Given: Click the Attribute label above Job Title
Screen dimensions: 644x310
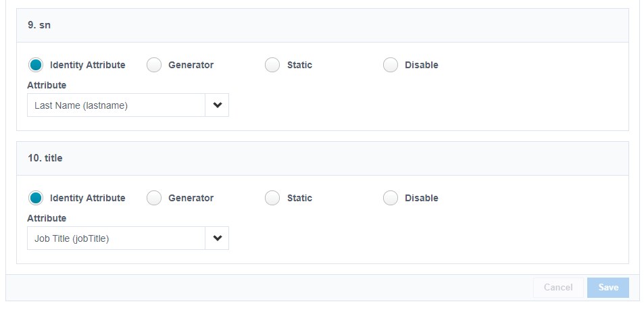Looking at the screenshot, I should coord(47,218).
